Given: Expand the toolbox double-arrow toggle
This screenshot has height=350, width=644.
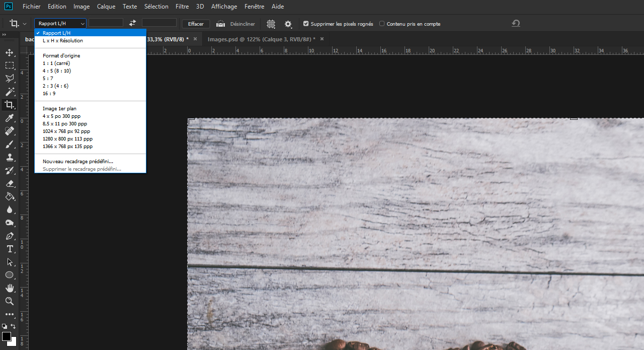Looking at the screenshot, I should (x=4, y=35).
